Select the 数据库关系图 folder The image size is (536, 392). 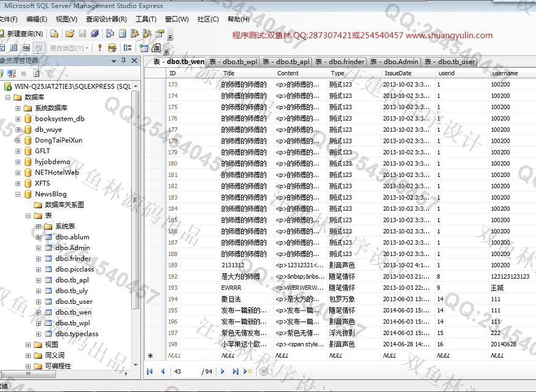[x=64, y=205]
